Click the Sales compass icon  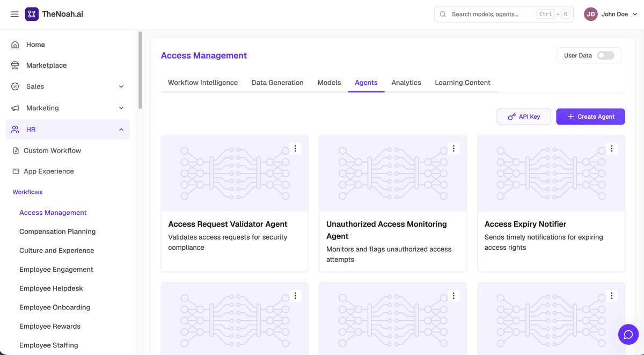pyautogui.click(x=16, y=86)
